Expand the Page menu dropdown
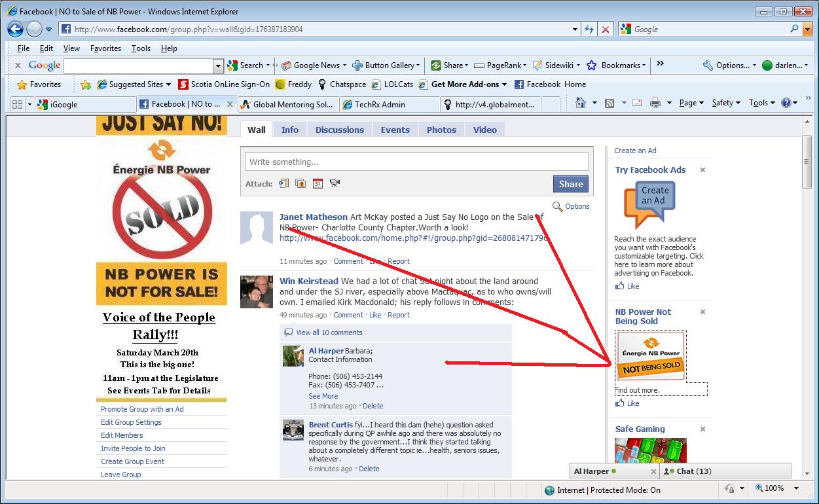The width and height of the screenshot is (819, 504). point(691,103)
